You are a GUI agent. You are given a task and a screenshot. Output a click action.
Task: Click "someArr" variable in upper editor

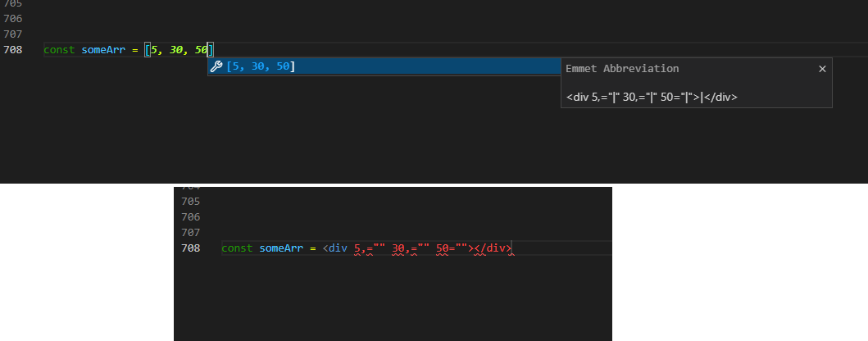click(102, 50)
